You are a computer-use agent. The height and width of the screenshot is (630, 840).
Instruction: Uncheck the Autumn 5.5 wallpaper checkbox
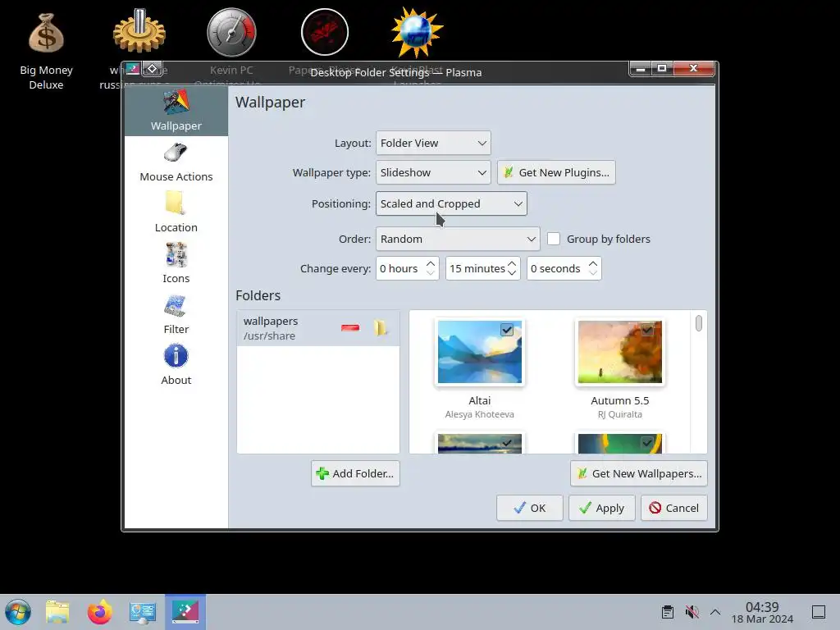coord(647,330)
